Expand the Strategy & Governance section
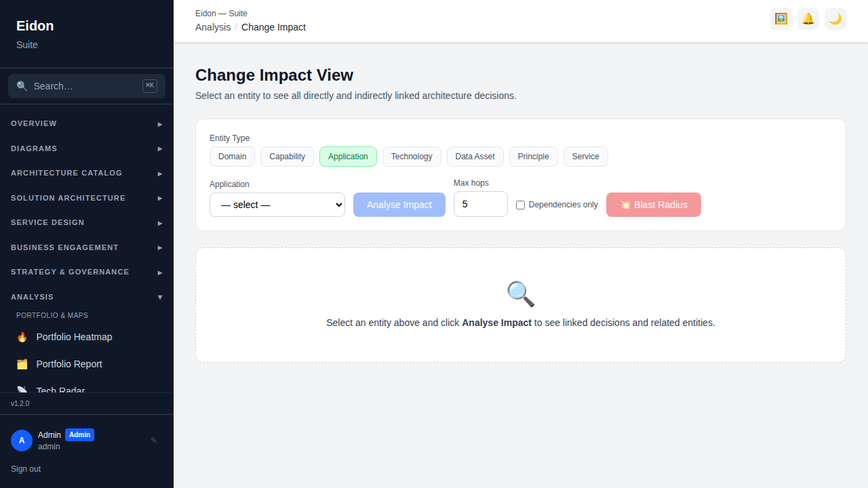868x488 pixels. [x=87, y=272]
